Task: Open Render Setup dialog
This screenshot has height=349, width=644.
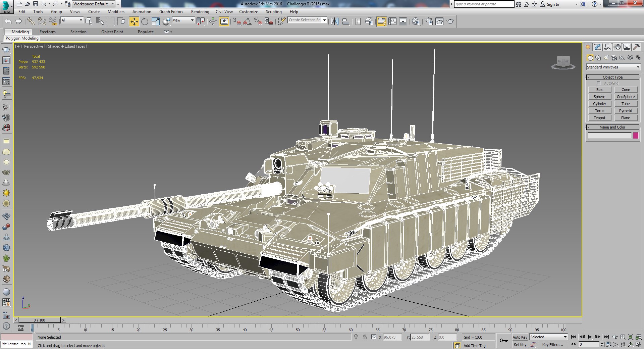Action: click(x=429, y=21)
